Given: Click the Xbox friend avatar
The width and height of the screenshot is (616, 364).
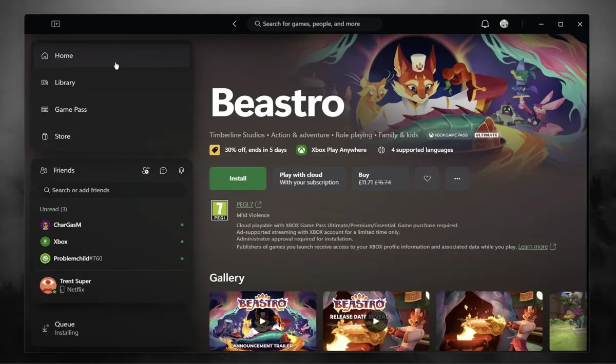Looking at the screenshot, I should tap(45, 241).
